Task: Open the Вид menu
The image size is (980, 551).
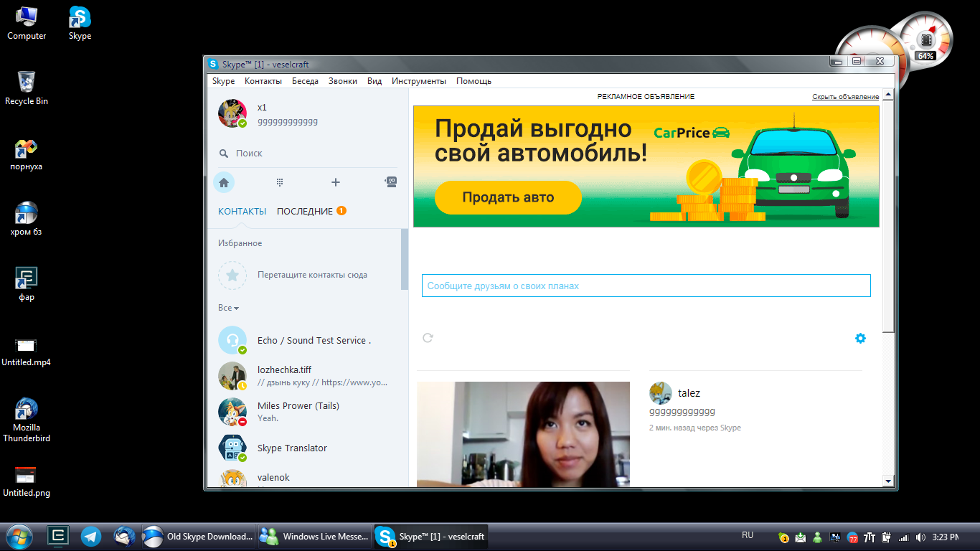Action: pos(374,81)
